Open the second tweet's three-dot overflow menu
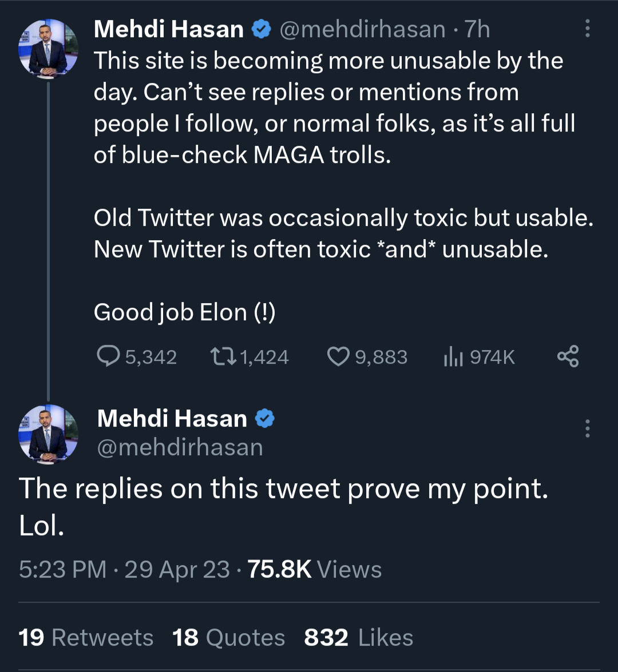This screenshot has width=618, height=672. point(588,428)
